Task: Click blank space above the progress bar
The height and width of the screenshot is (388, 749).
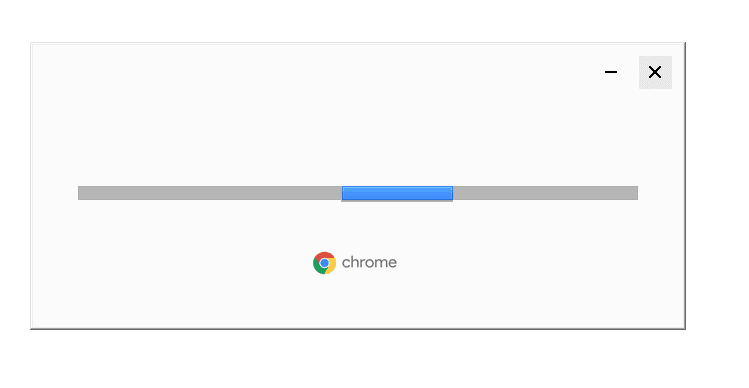Action: [358, 143]
